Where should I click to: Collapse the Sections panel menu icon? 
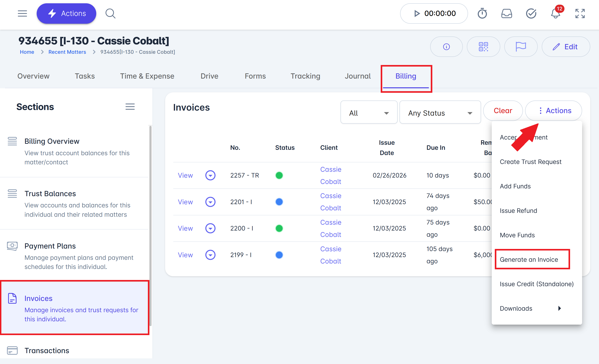coord(130,107)
